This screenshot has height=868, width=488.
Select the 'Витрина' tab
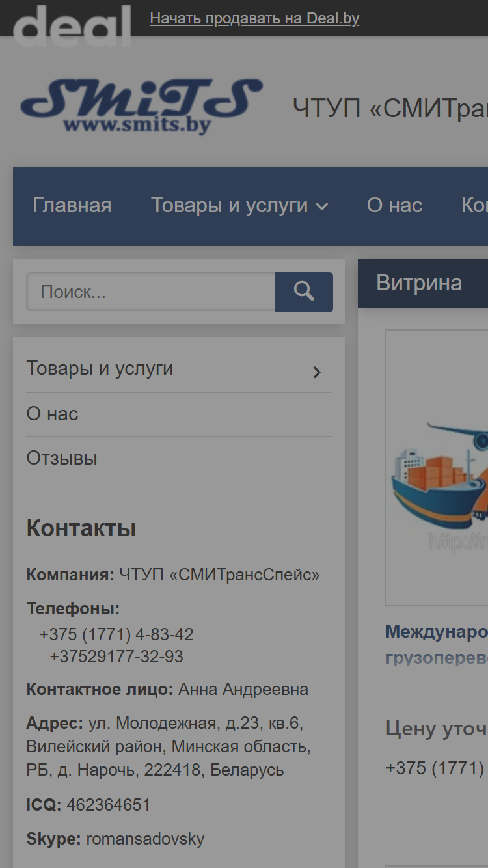[419, 283]
